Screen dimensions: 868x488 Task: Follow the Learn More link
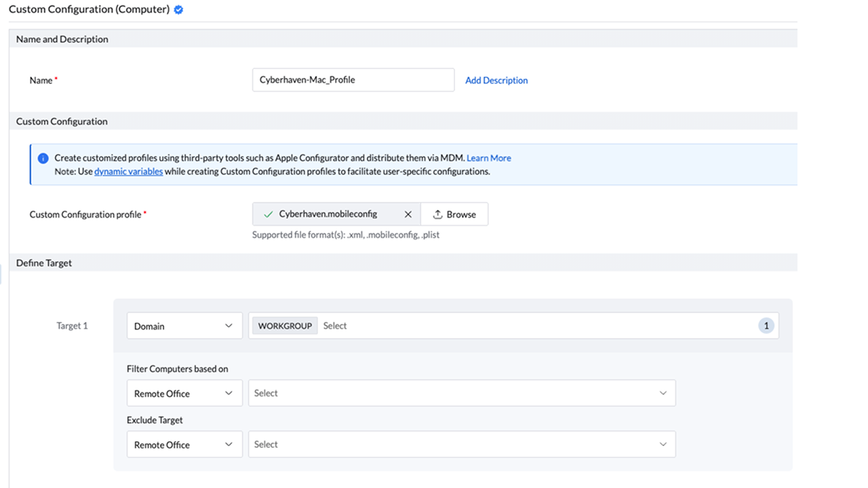coord(488,158)
